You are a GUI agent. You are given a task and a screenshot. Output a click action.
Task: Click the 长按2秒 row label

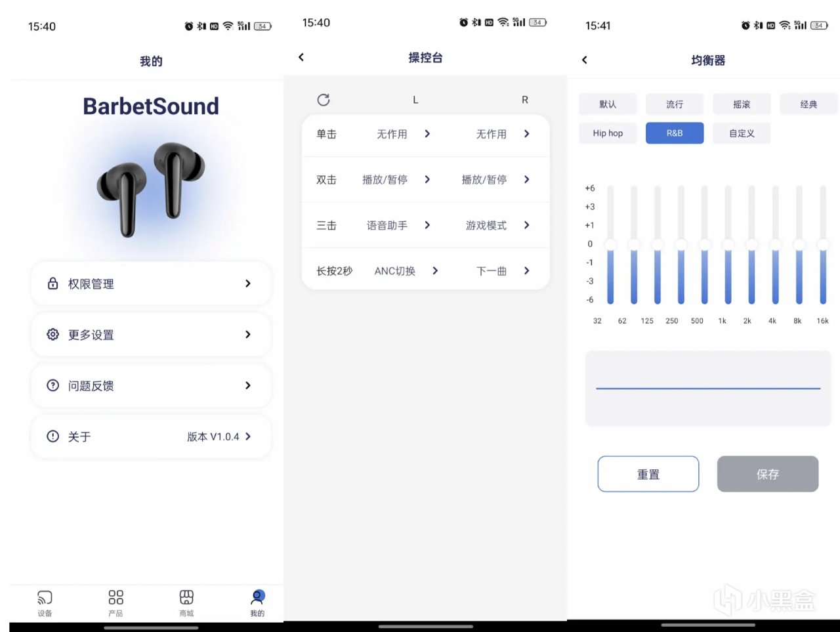(334, 271)
